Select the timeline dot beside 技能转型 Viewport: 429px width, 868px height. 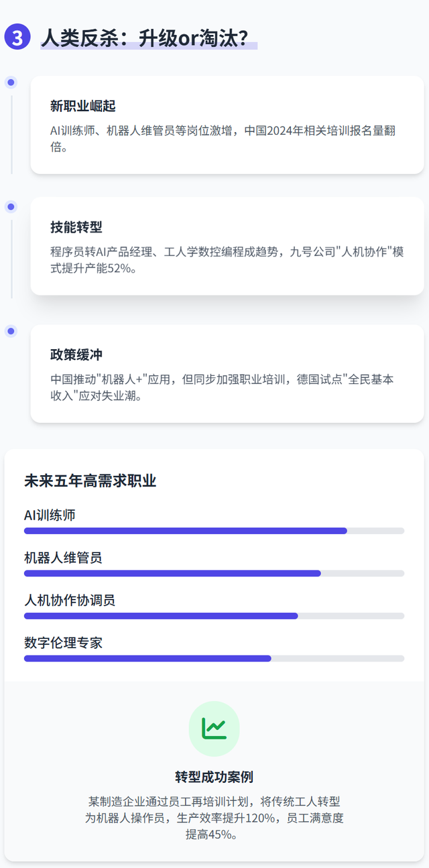point(11,206)
